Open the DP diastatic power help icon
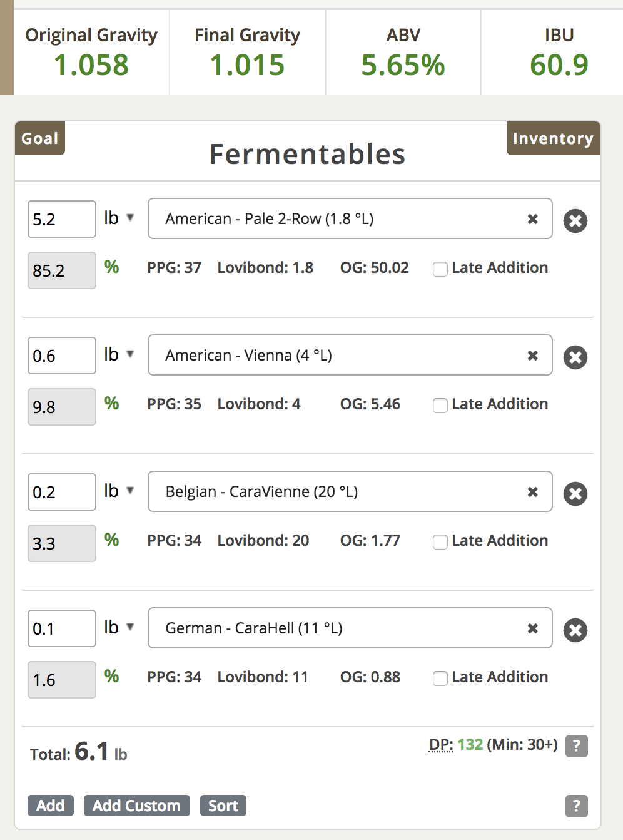This screenshot has width=623, height=840. pos(577,745)
